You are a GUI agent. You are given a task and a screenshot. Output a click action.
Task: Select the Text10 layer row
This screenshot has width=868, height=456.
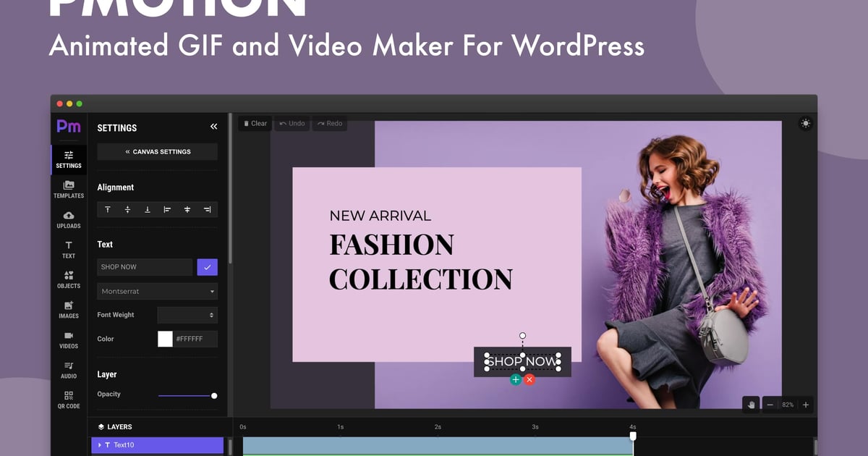pos(158,445)
